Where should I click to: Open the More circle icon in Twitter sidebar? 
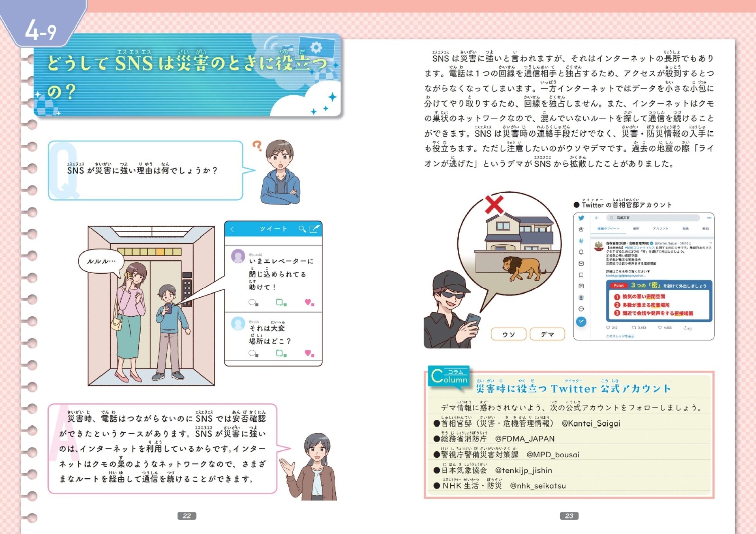[581, 309]
